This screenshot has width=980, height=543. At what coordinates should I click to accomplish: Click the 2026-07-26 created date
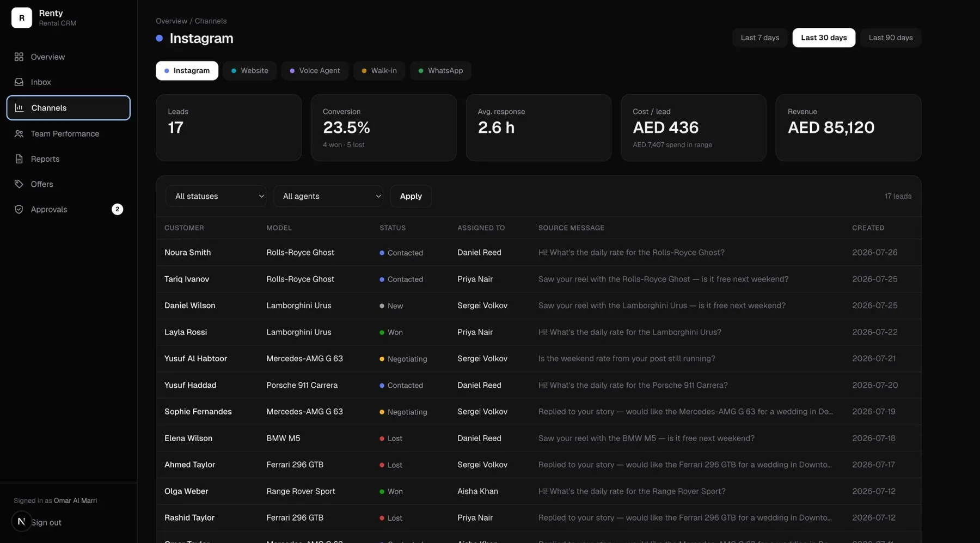[x=874, y=252]
